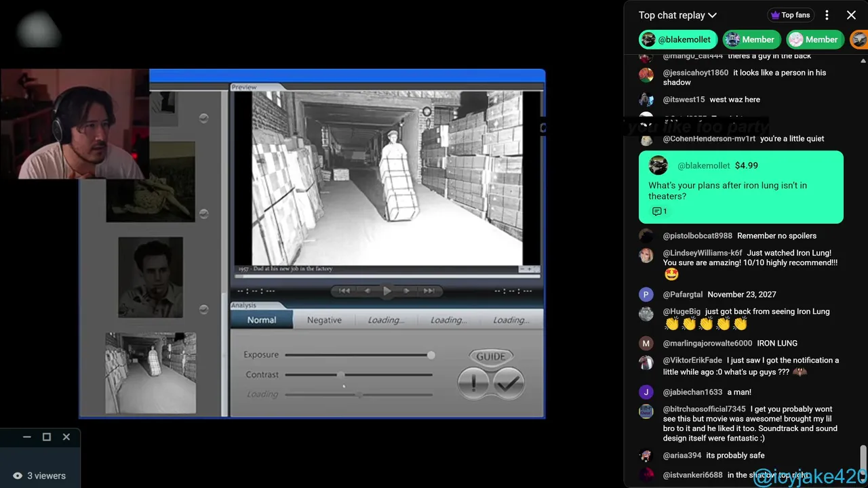Click @LindseyWilliams-k6f username in chat
The image size is (868, 488).
(x=702, y=253)
